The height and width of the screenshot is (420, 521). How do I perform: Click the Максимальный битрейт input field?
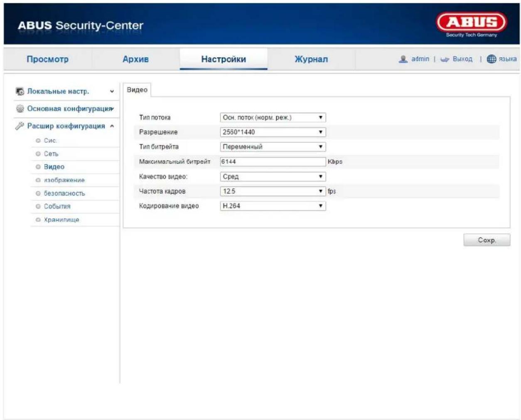[x=273, y=161]
